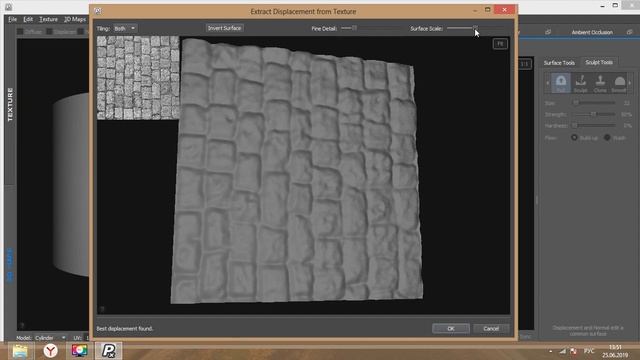This screenshot has height=360, width=640.
Task: Click the left arrow of the sculpt tools strip
Action: pyautogui.click(x=548, y=83)
